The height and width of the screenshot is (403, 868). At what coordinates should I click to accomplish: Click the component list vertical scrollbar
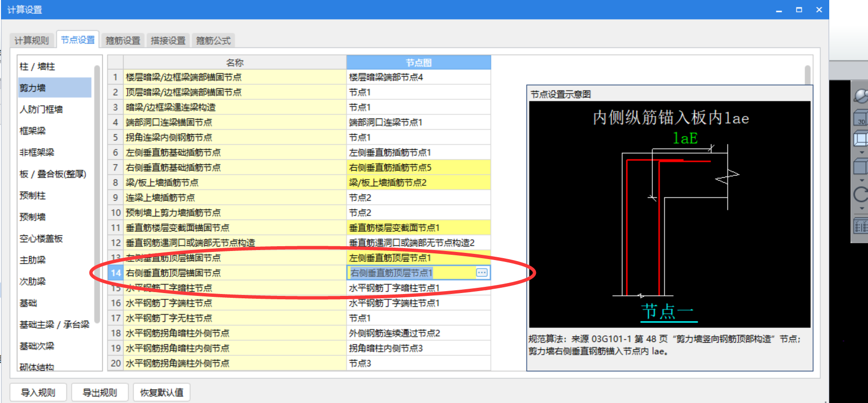coord(97,194)
